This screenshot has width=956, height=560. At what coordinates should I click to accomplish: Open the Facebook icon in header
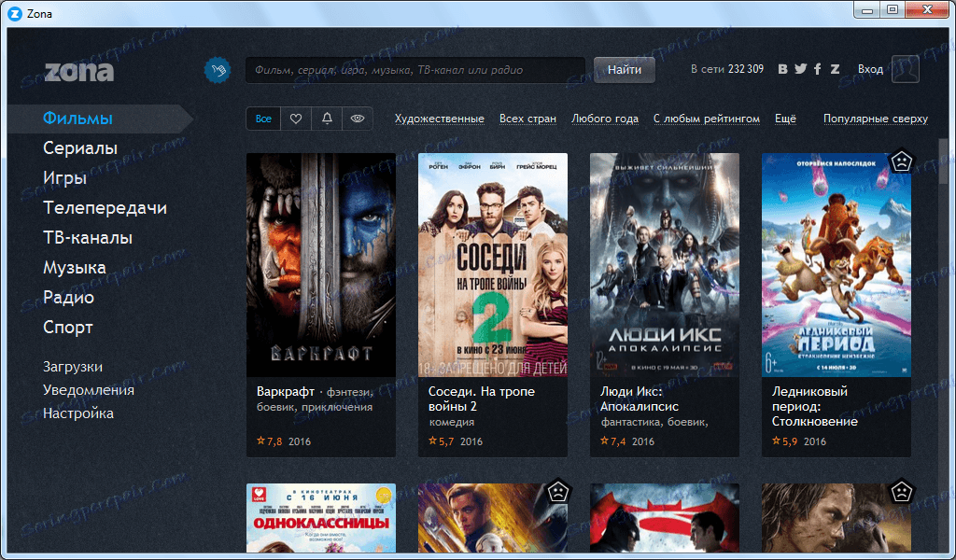coord(818,69)
